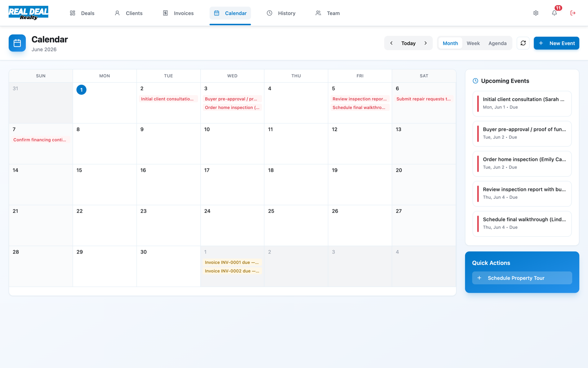Click Schedule Property Tour quick action
Viewport: 588px width, 368px height.
522,278
